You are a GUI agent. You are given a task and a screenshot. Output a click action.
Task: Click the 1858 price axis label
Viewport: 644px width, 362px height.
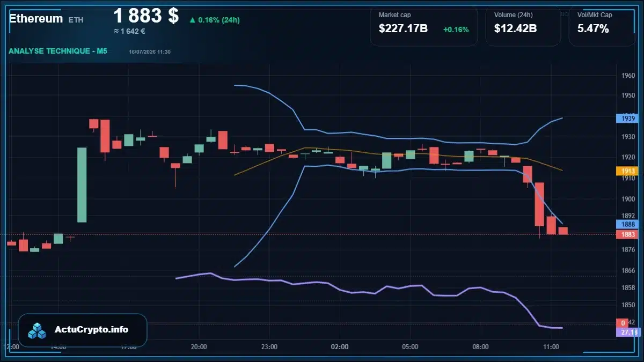(628, 288)
